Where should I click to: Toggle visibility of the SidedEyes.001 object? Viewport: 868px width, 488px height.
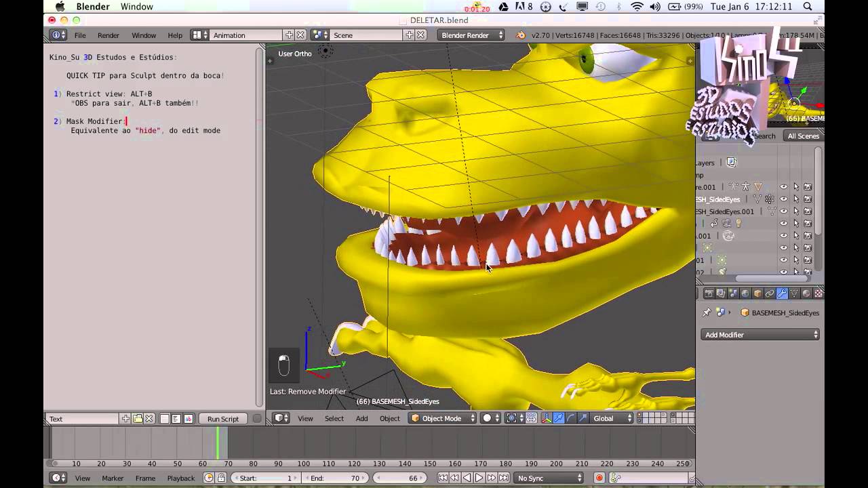point(784,211)
